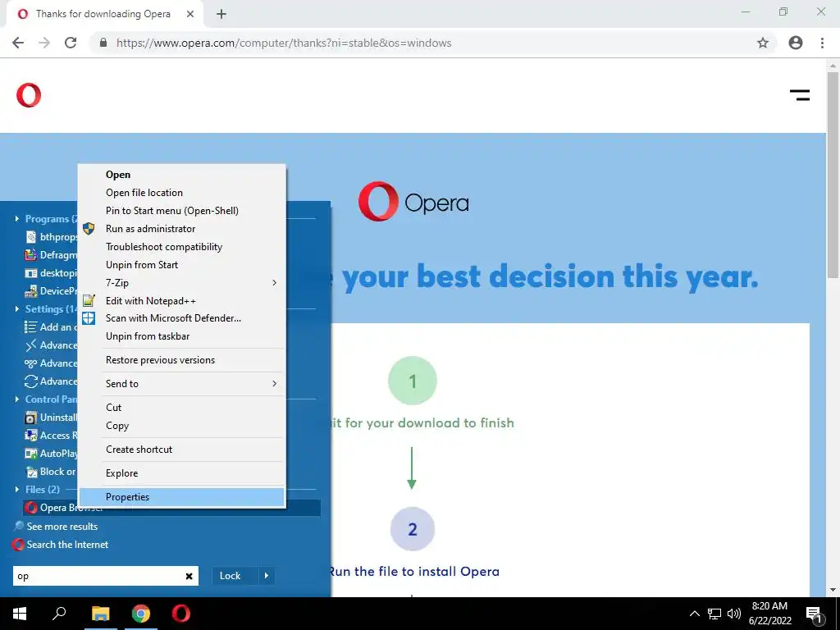Expand the 7-Zip submenu arrow
Viewport: 840px width, 630px height.
[x=274, y=282]
